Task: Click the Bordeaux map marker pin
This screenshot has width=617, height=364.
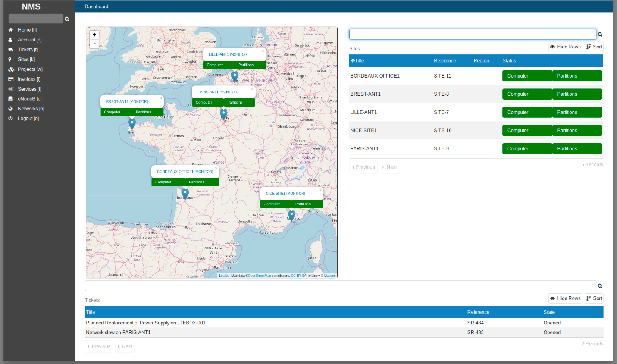Action: click(x=185, y=194)
